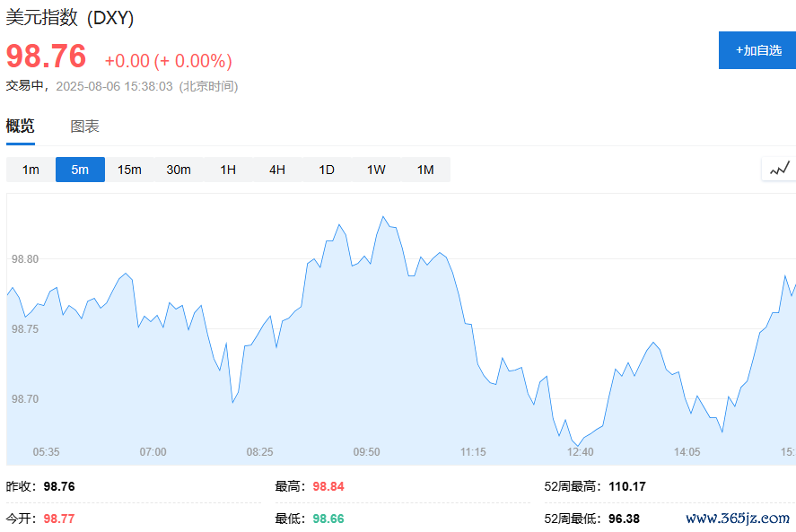
Task: Set chart period to 1D
Action: (327, 170)
